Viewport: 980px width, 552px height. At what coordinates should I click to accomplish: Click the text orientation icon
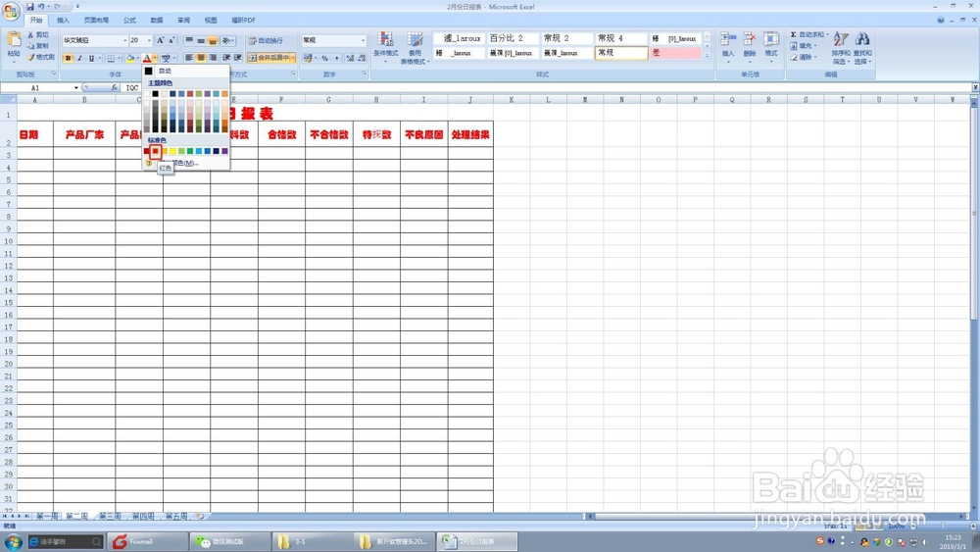click(226, 40)
